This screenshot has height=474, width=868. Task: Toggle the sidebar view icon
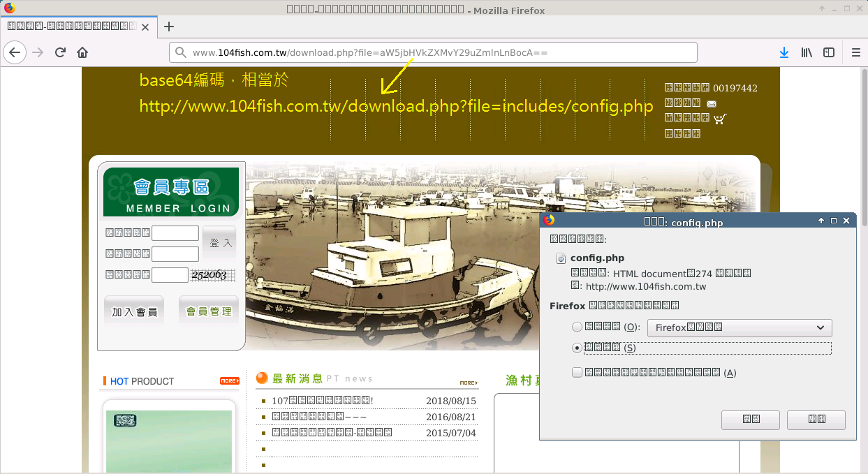pos(829,52)
